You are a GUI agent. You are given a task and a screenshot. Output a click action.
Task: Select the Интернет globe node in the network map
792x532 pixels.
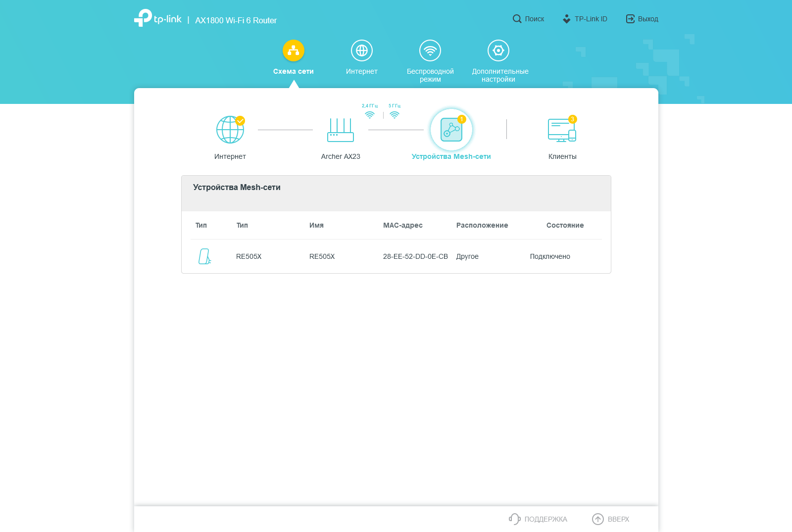pyautogui.click(x=230, y=130)
